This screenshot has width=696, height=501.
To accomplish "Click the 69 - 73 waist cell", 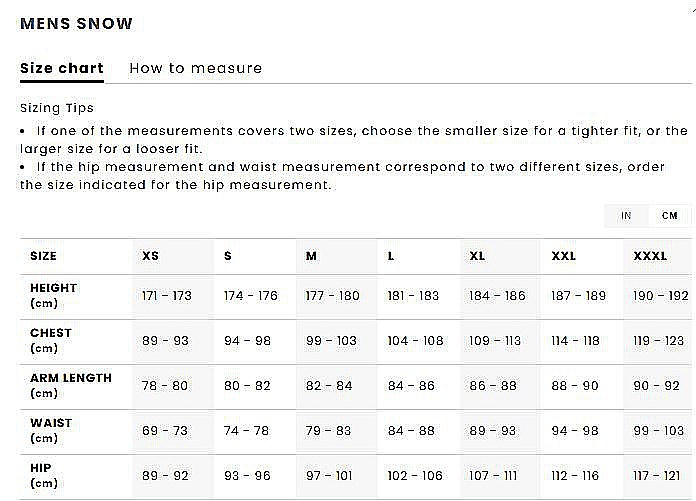I will click(x=165, y=431).
